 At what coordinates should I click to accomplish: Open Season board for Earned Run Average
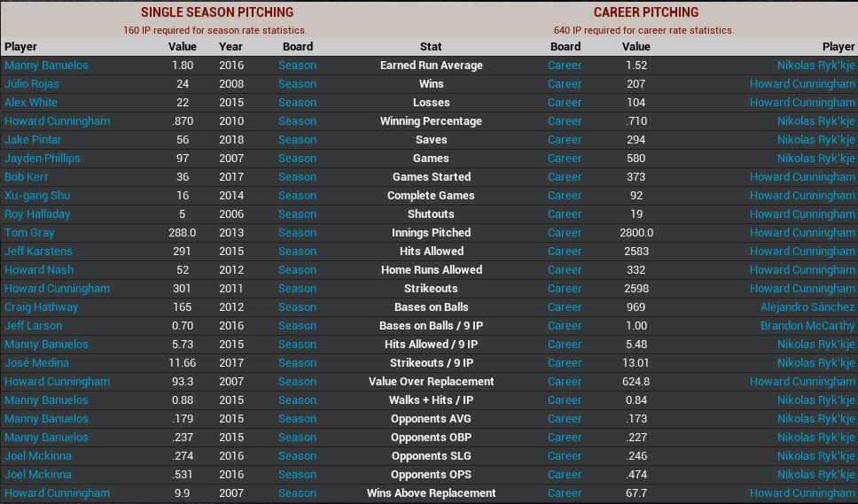point(297,66)
